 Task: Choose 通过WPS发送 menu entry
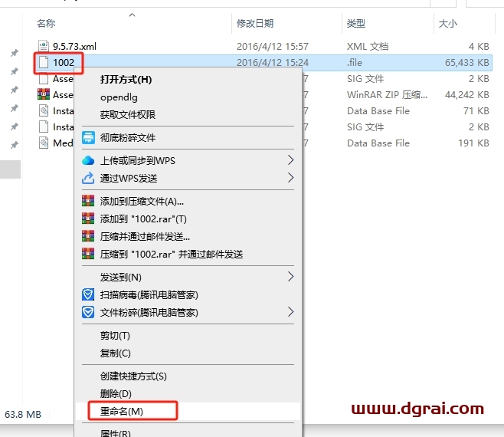[x=129, y=179]
